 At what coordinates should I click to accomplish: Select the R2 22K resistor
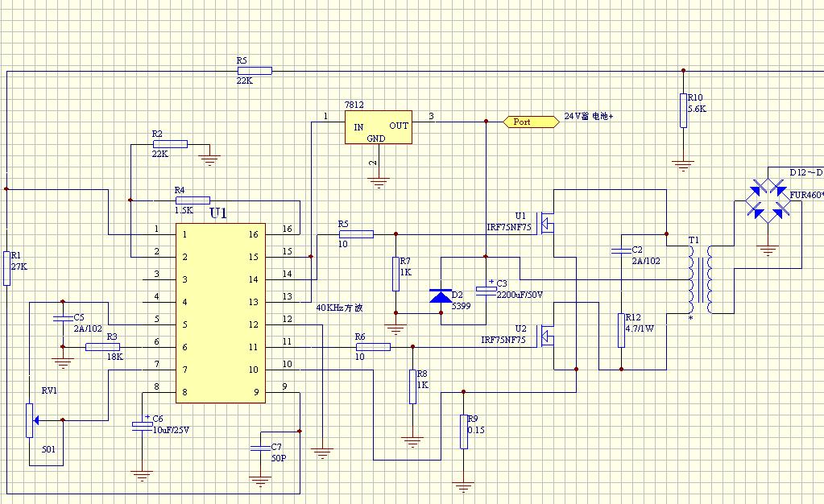[x=169, y=144]
